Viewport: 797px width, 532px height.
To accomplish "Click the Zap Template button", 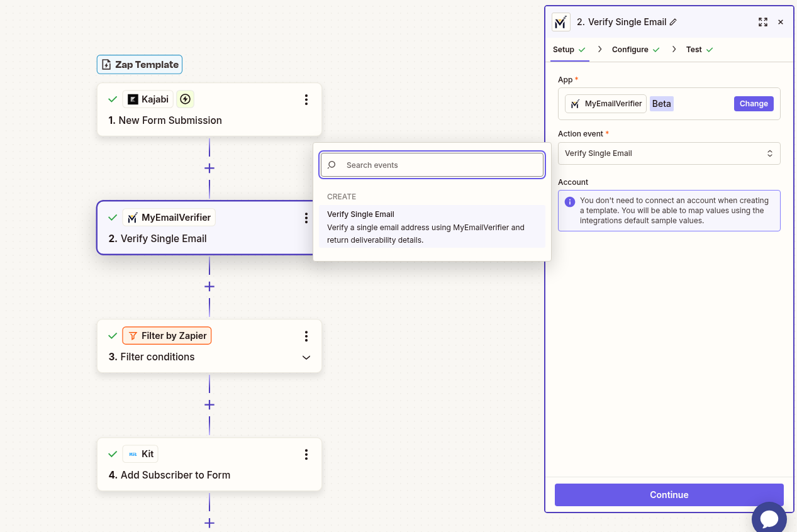I will [139, 64].
